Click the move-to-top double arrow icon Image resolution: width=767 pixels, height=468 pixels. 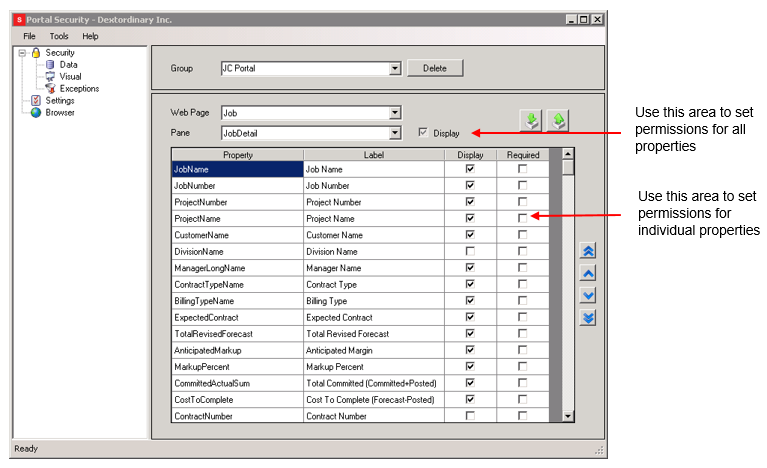pos(588,251)
